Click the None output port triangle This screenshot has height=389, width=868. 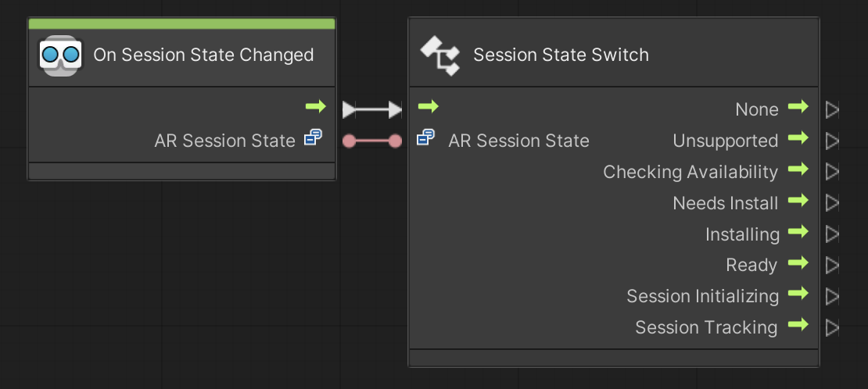(832, 110)
